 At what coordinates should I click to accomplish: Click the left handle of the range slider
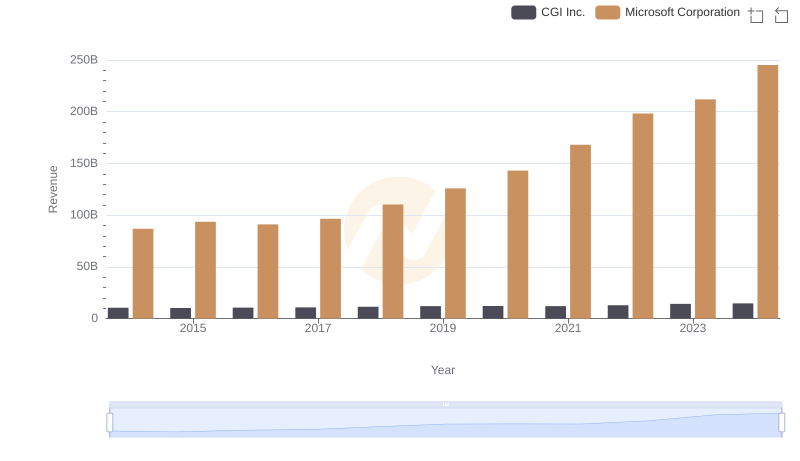110,423
